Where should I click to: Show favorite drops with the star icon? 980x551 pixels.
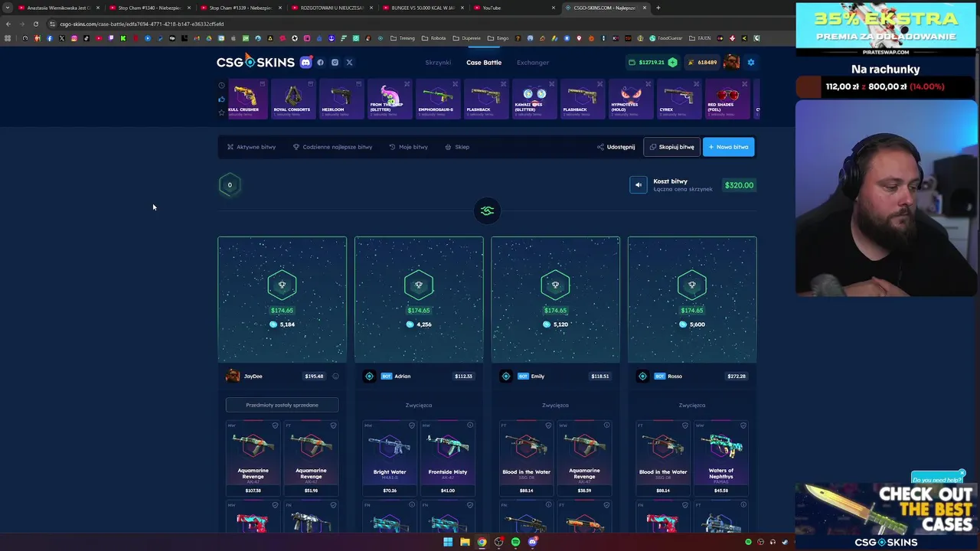pyautogui.click(x=221, y=112)
